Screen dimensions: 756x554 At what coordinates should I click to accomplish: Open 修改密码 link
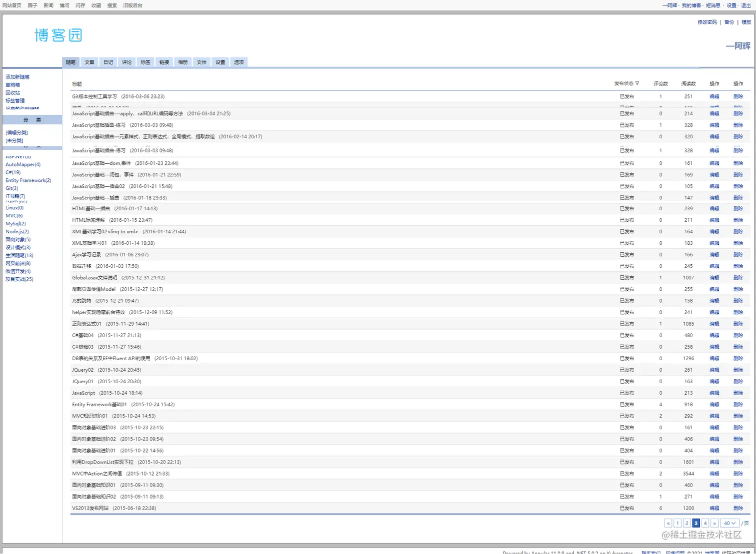pos(707,22)
